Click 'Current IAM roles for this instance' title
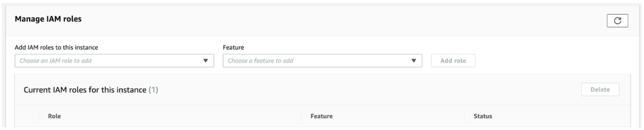This screenshot has width=644, height=130. point(85,90)
